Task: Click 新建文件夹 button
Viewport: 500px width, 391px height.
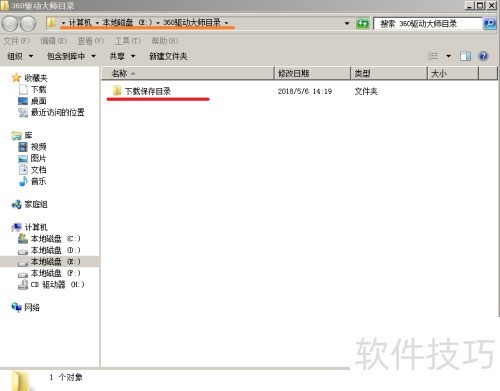Action: click(x=168, y=56)
